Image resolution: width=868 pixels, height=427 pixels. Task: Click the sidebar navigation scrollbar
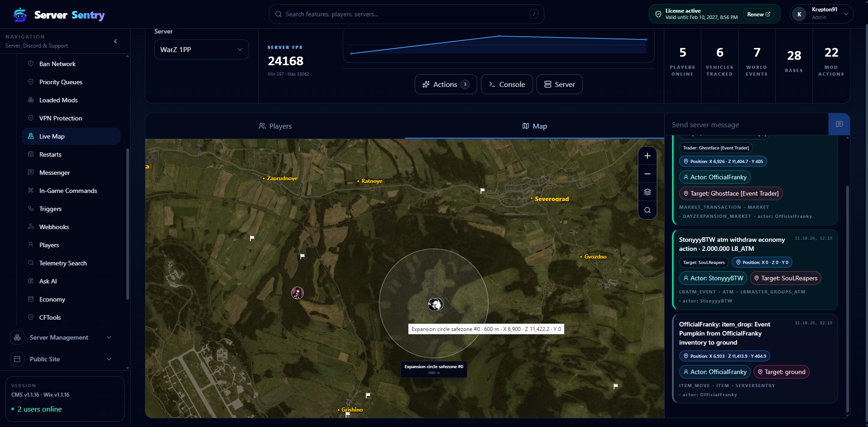click(x=128, y=224)
